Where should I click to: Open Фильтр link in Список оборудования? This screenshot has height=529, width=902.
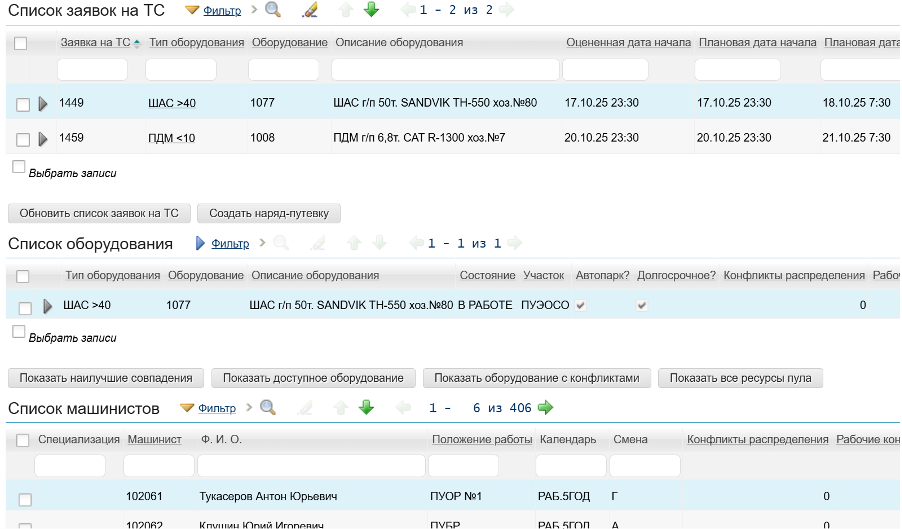pyautogui.click(x=230, y=243)
